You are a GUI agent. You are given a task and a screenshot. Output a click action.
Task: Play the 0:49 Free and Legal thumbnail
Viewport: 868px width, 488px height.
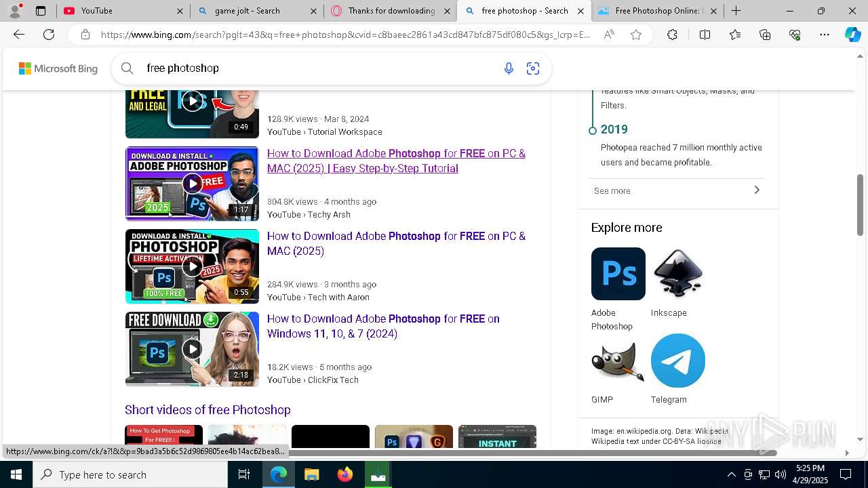pos(192,113)
